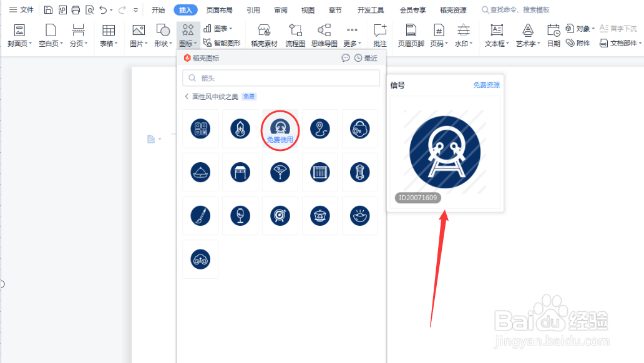The image size is (644, 363).
Task: Switch to the 引用 tab
Action: pyautogui.click(x=253, y=10)
